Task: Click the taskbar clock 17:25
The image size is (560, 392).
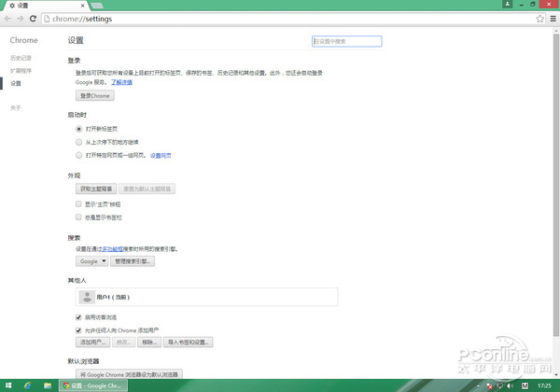Action: click(x=544, y=385)
